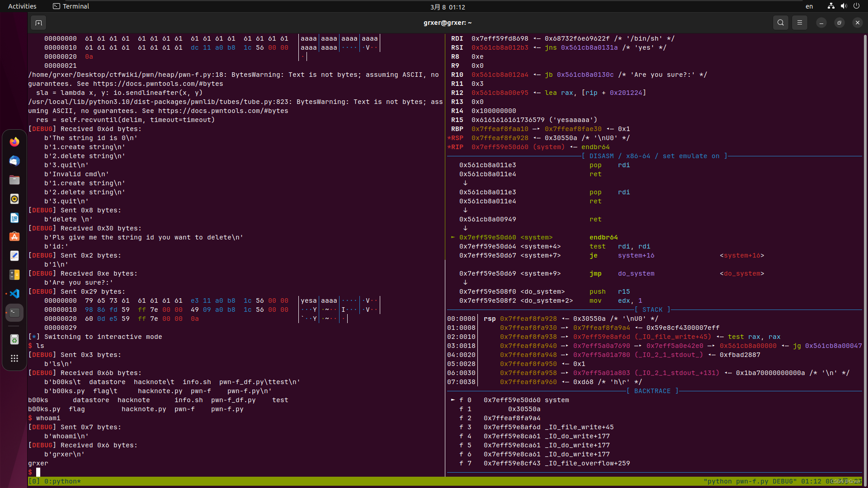Restore down the terminal window
The image size is (868, 488).
pyautogui.click(x=839, y=23)
